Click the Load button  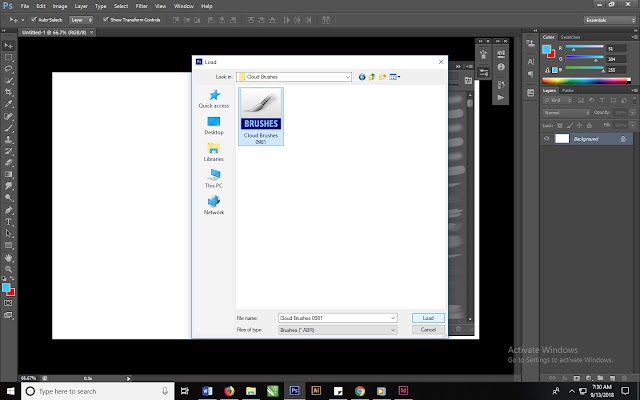pos(428,318)
